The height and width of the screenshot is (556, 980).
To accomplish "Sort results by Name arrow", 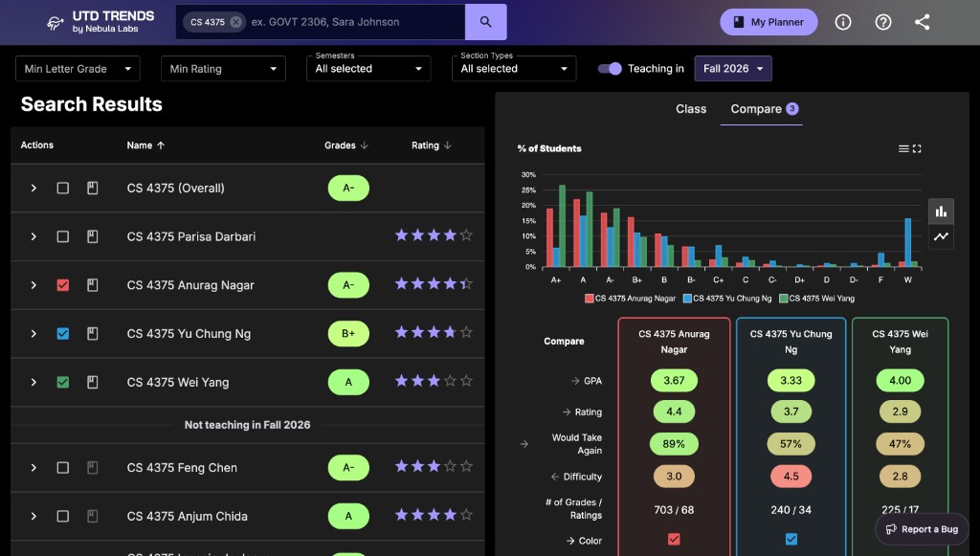I will [161, 145].
